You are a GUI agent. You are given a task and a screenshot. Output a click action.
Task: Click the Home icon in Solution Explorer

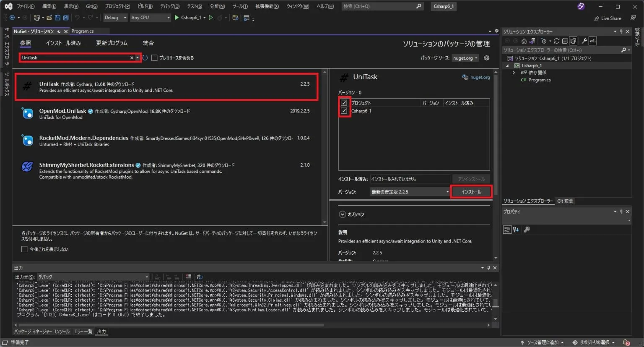524,41
